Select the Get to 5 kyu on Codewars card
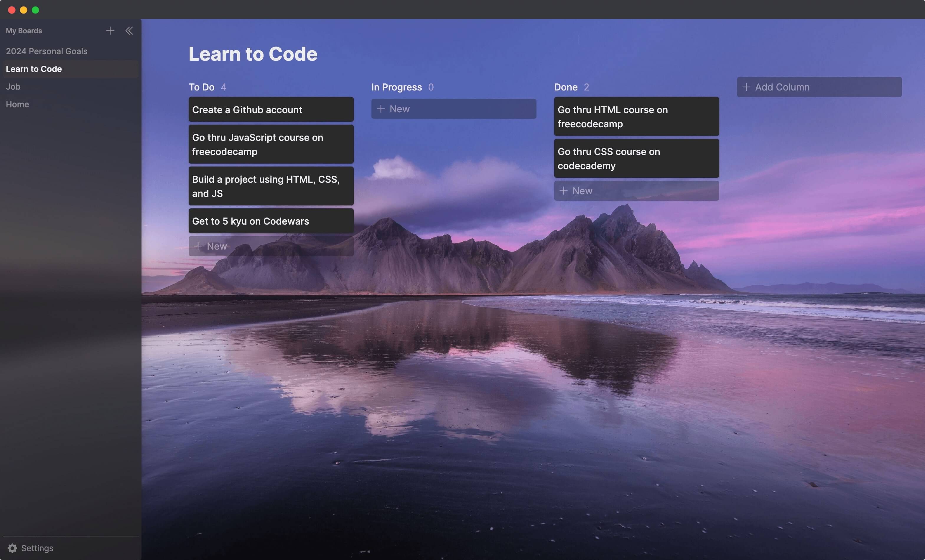This screenshot has width=925, height=560. [x=271, y=221]
